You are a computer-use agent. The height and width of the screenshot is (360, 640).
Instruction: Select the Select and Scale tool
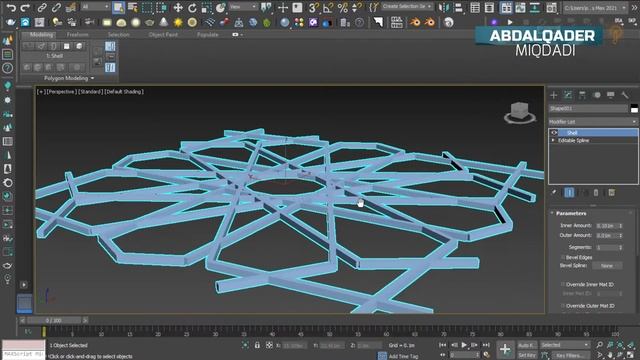click(207, 7)
